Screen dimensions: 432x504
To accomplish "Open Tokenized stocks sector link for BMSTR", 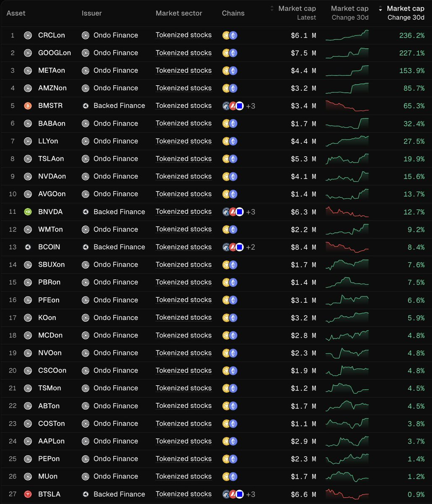I will tap(183, 106).
